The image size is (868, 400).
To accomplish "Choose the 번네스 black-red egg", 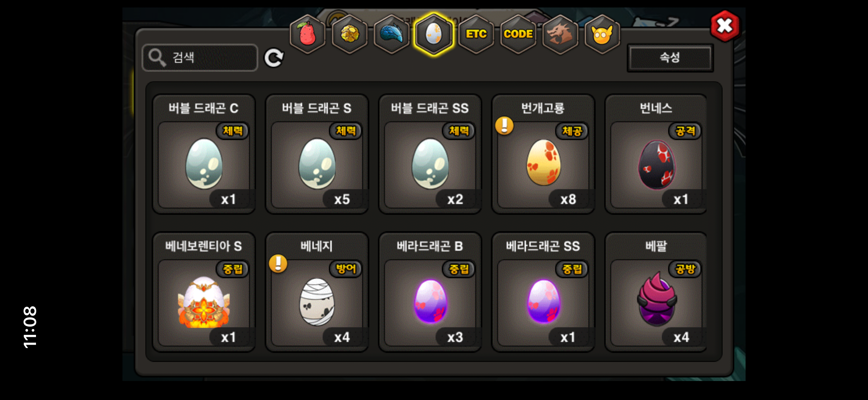I will (x=656, y=154).
